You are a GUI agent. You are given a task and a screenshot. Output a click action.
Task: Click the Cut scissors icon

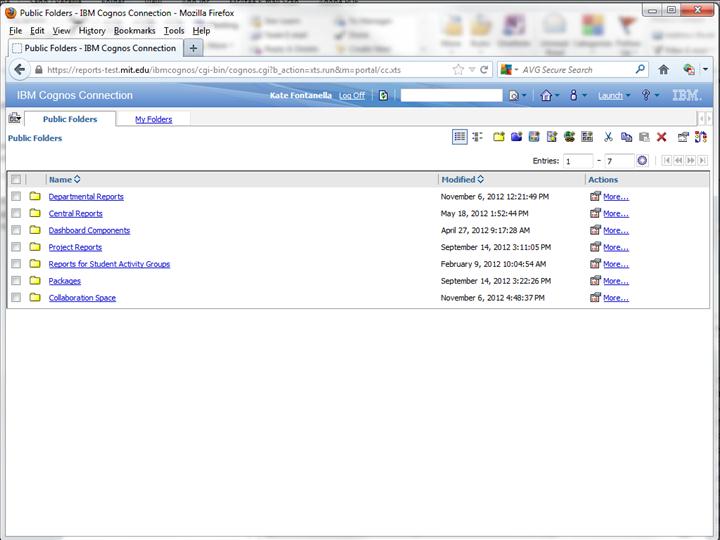[x=607, y=137]
